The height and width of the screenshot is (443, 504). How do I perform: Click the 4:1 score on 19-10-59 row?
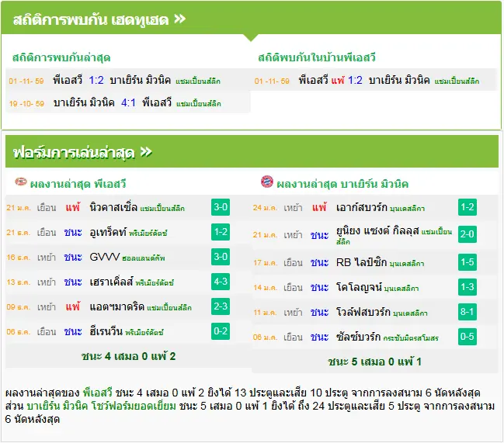pos(128,102)
